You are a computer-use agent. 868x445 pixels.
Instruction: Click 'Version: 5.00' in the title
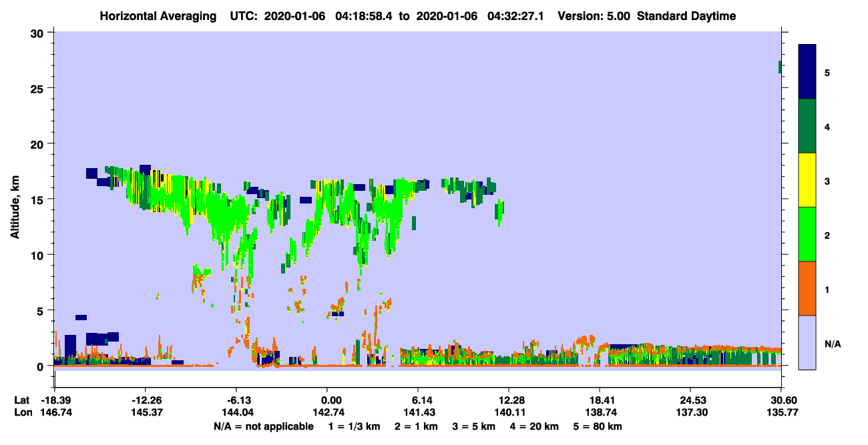tap(593, 16)
